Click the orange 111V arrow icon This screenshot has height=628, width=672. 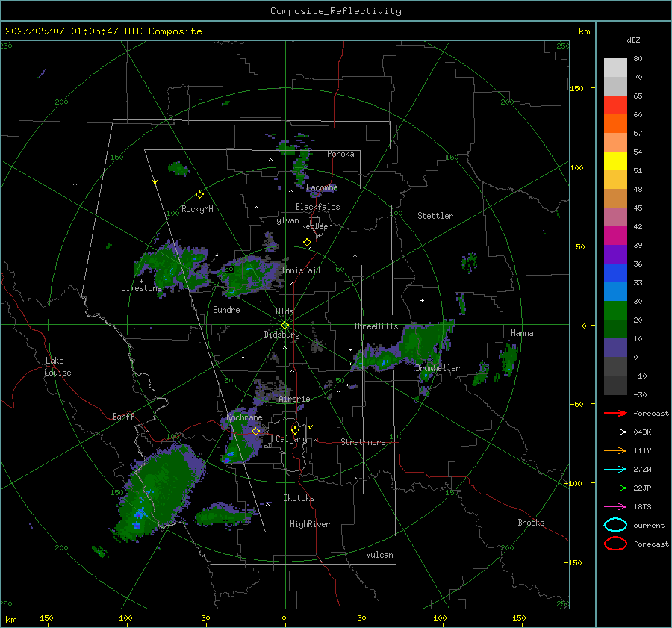615,450
